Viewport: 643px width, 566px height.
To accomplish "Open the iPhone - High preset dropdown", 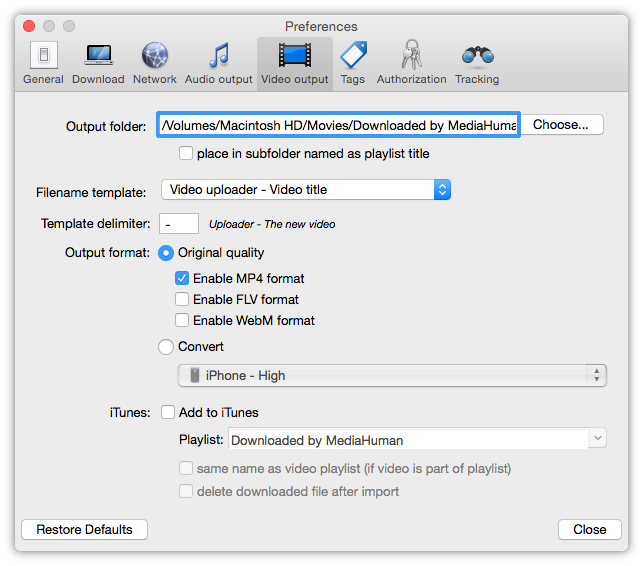I will (392, 376).
